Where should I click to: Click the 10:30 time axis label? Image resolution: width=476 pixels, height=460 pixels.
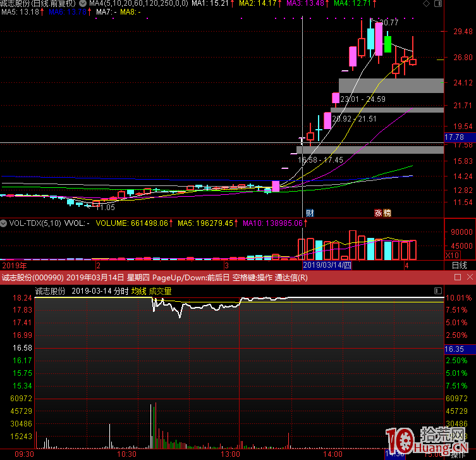click(126, 454)
